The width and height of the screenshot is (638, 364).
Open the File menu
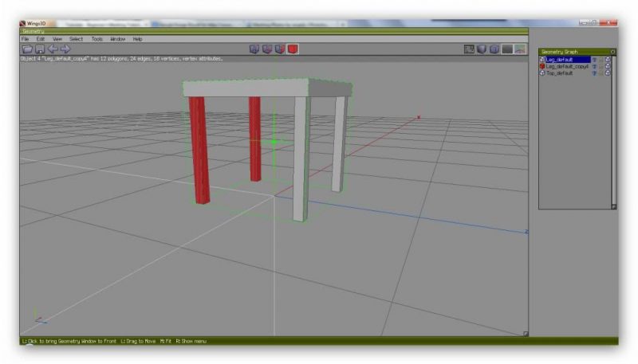(x=25, y=39)
